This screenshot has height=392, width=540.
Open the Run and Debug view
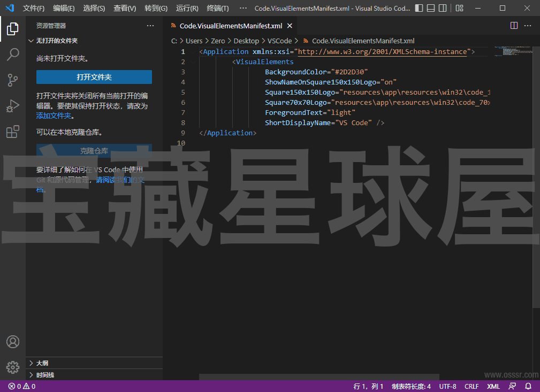(13, 106)
